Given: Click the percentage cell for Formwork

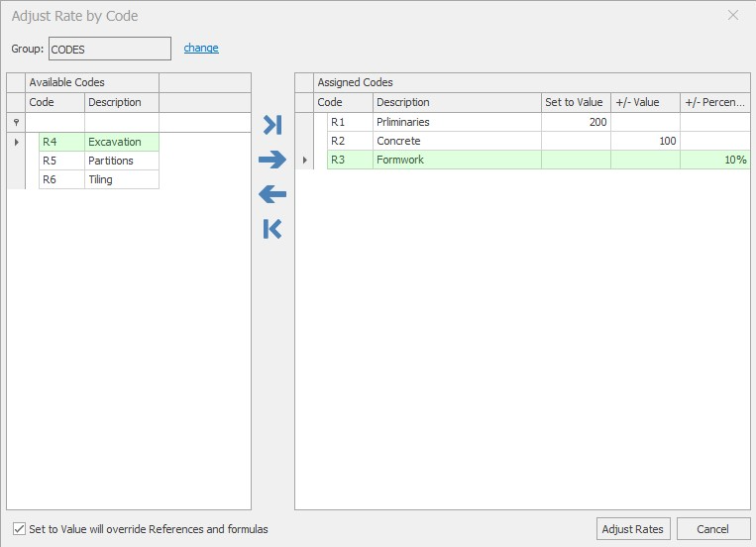Looking at the screenshot, I should pos(714,160).
